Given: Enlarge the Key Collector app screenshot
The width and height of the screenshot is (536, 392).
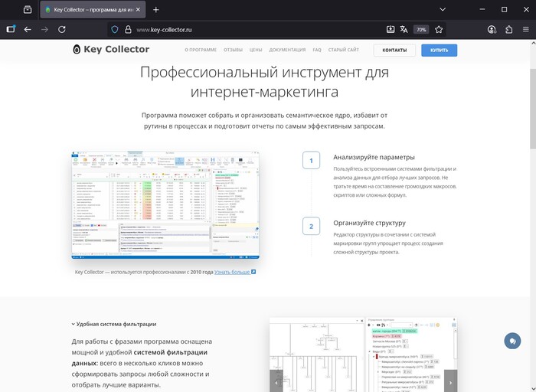Looking at the screenshot, I should point(165,204).
